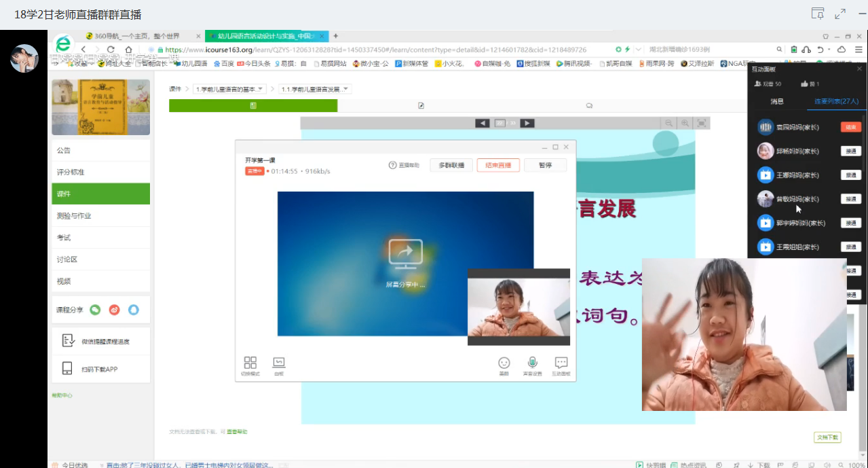Expand second breadcrumb lesson dropdown
The width and height of the screenshot is (868, 468).
(315, 89)
